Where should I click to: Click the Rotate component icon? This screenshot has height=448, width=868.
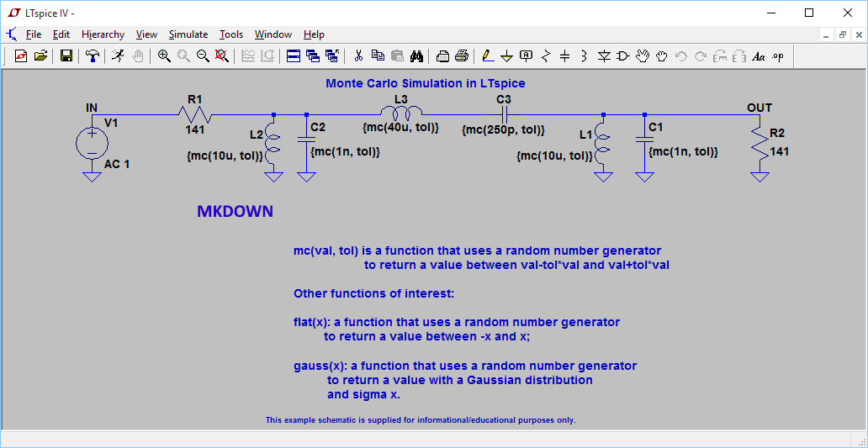click(720, 55)
